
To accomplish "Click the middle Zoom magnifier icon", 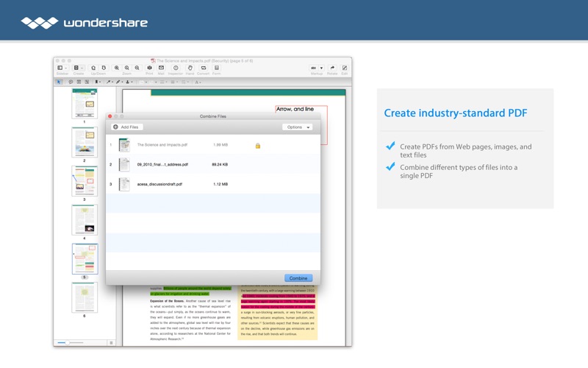I will pos(126,68).
